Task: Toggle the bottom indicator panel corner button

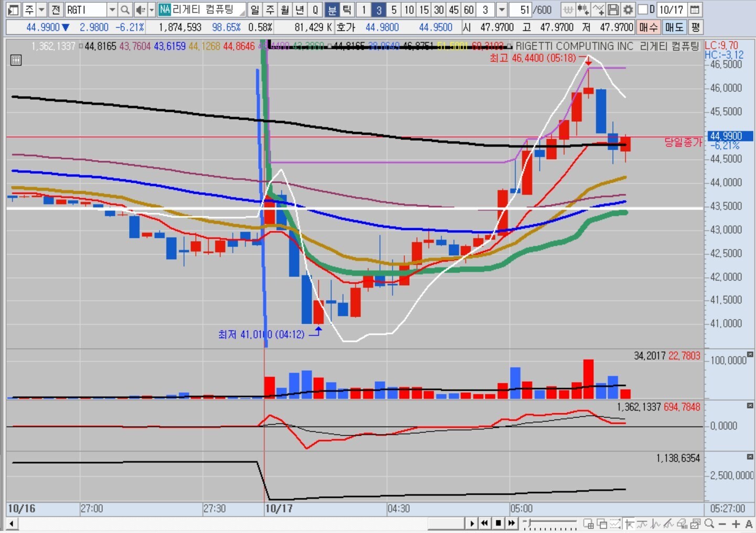Action: tap(750, 457)
